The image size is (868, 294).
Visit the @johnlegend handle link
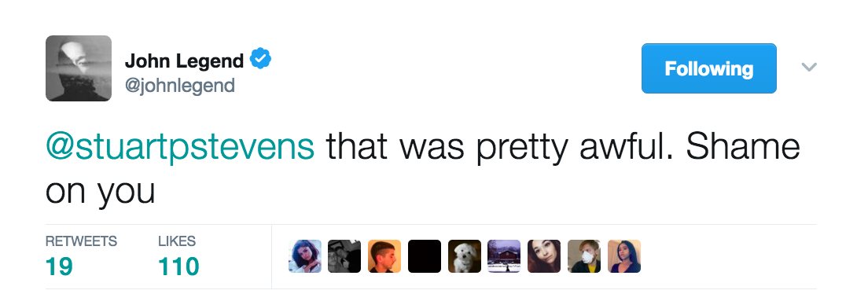(180, 86)
